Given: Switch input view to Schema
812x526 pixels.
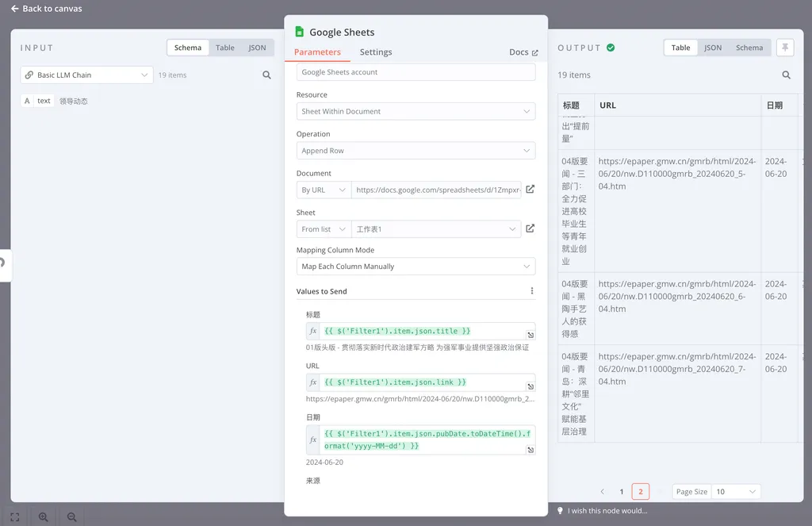Looking at the screenshot, I should pyautogui.click(x=187, y=48).
